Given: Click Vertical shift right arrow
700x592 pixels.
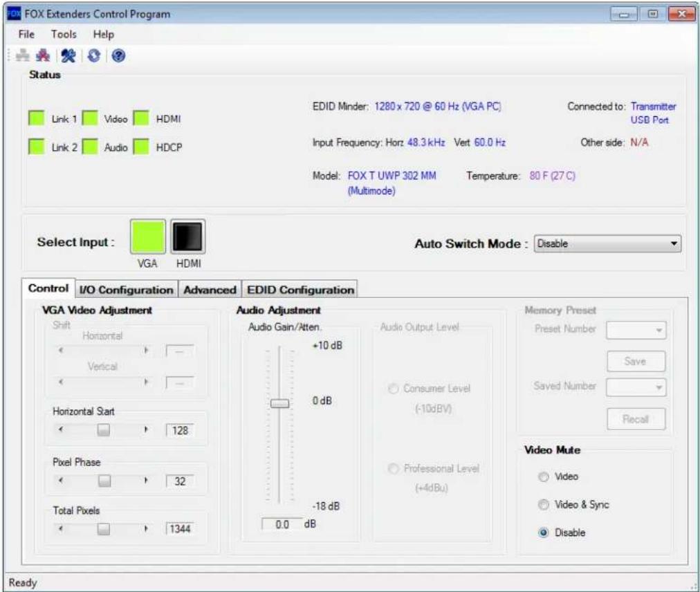Looking at the screenshot, I should [x=146, y=382].
